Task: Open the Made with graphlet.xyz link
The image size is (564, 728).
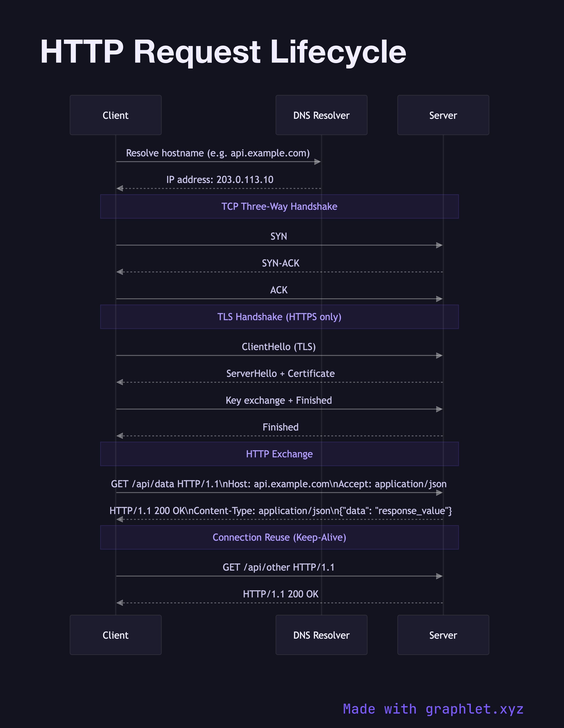Action: click(433, 709)
